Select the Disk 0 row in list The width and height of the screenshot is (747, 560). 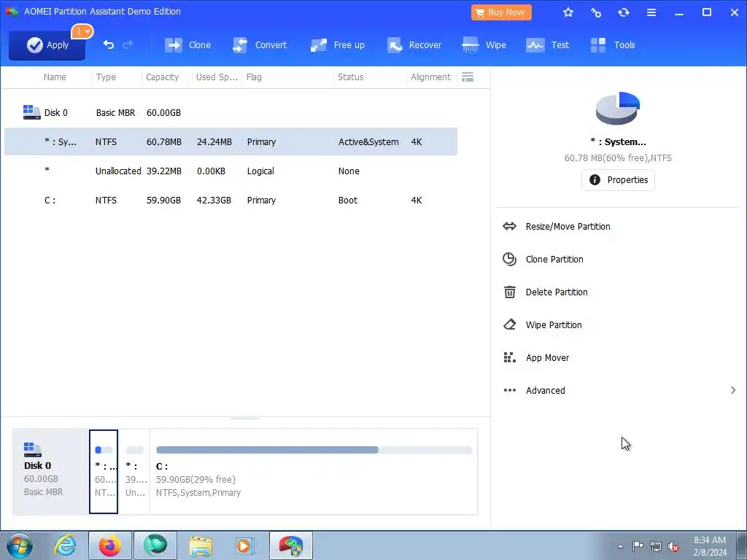pyautogui.click(x=231, y=113)
